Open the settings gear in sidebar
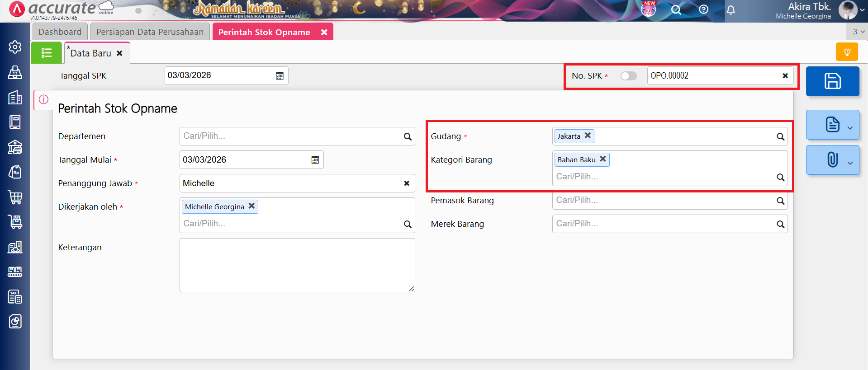This screenshot has height=370, width=868. point(15,47)
